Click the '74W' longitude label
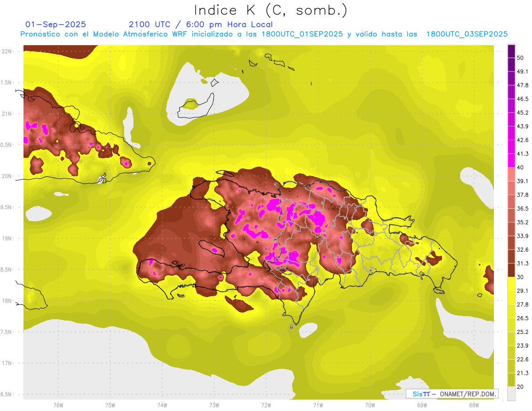Screen dimensions: 532x411 (x=162, y=405)
